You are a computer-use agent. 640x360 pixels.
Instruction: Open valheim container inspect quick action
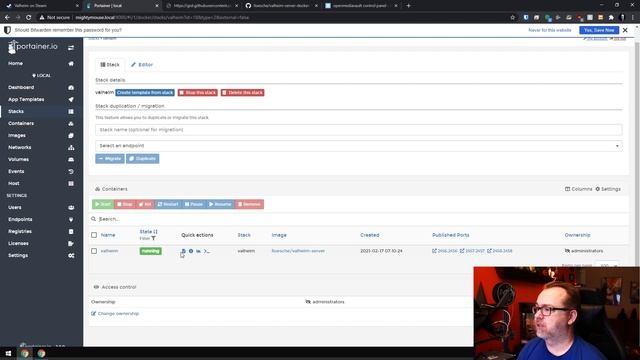(x=191, y=251)
